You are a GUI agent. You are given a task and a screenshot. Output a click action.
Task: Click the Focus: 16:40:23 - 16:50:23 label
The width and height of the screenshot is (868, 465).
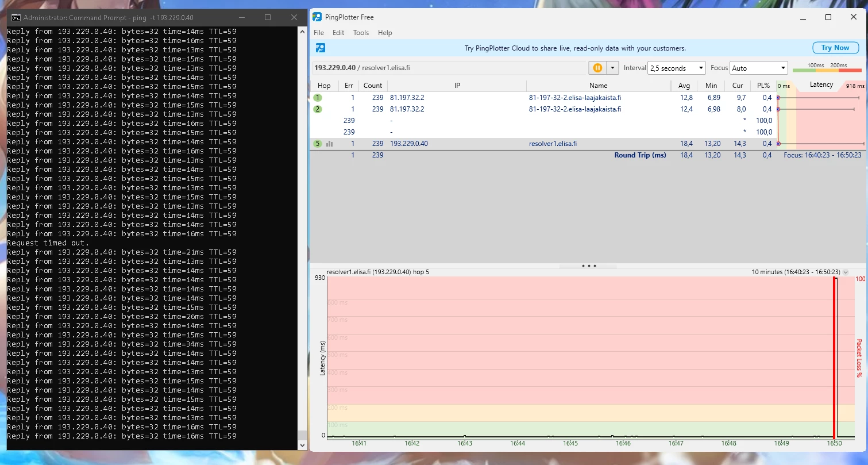823,155
